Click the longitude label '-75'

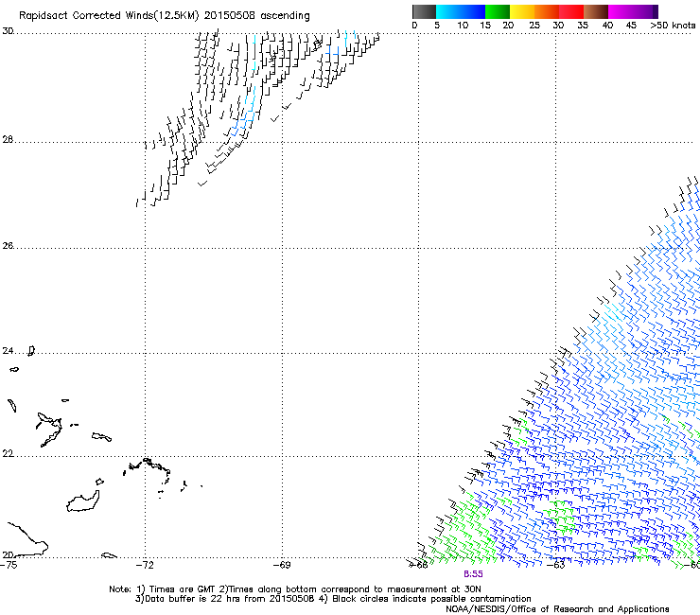tap(9, 565)
